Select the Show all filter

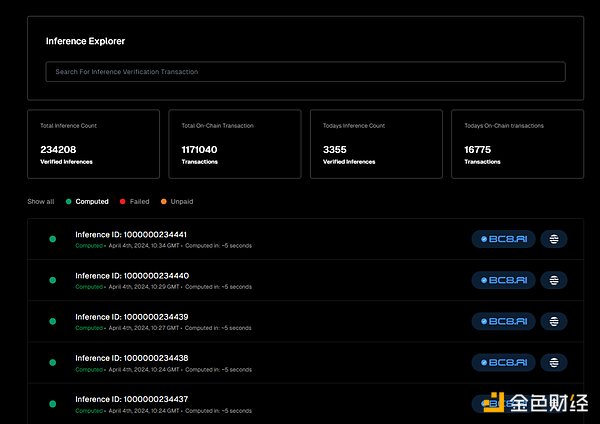coord(40,202)
